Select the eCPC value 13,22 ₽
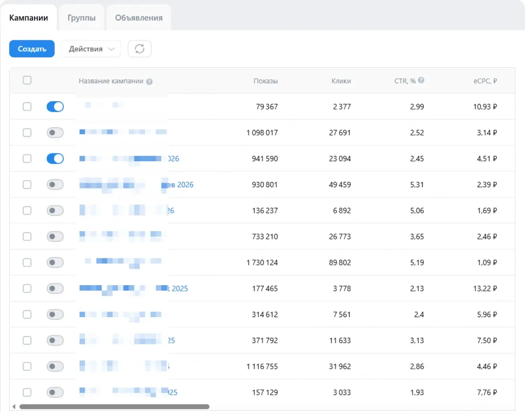The image size is (525, 420). [x=485, y=289]
